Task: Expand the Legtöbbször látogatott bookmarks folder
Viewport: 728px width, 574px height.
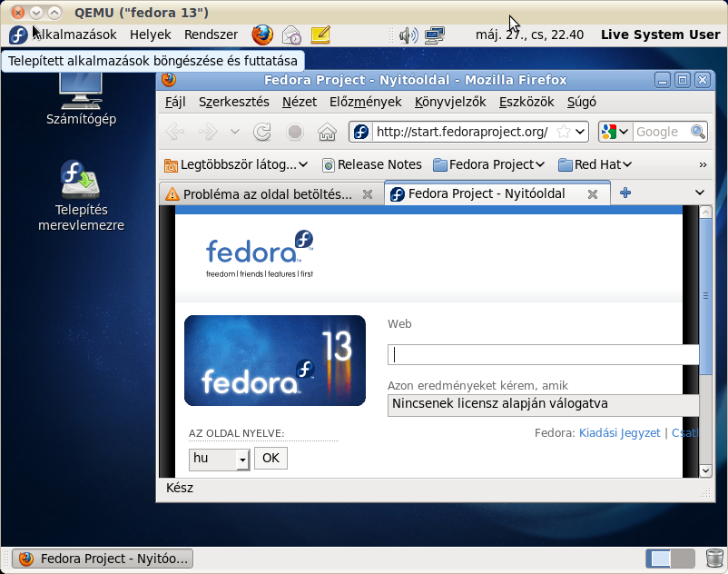Action: click(x=236, y=164)
